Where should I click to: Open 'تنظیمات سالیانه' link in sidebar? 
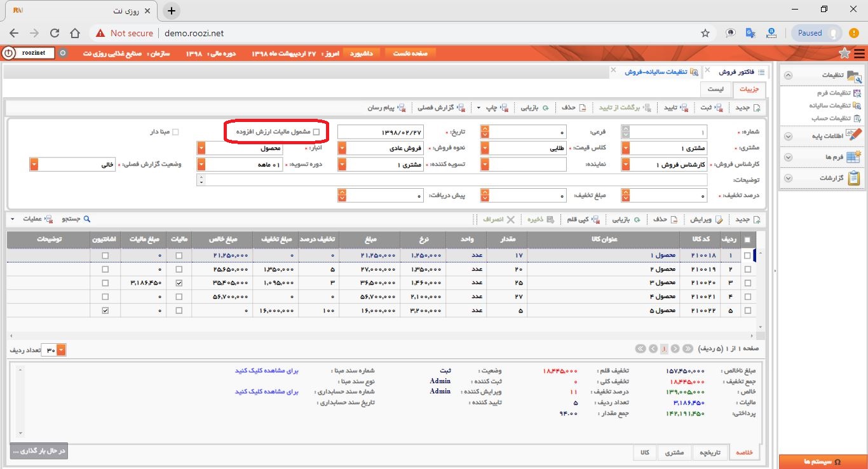(x=835, y=105)
